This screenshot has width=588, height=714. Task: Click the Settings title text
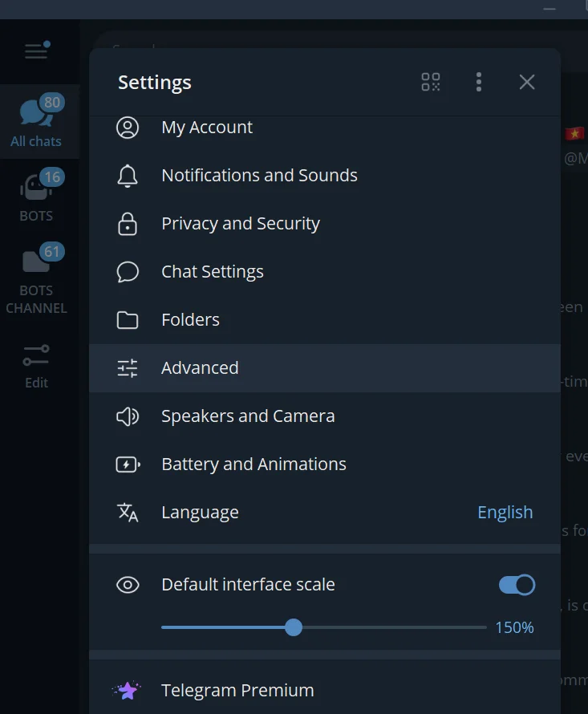pyautogui.click(x=155, y=83)
